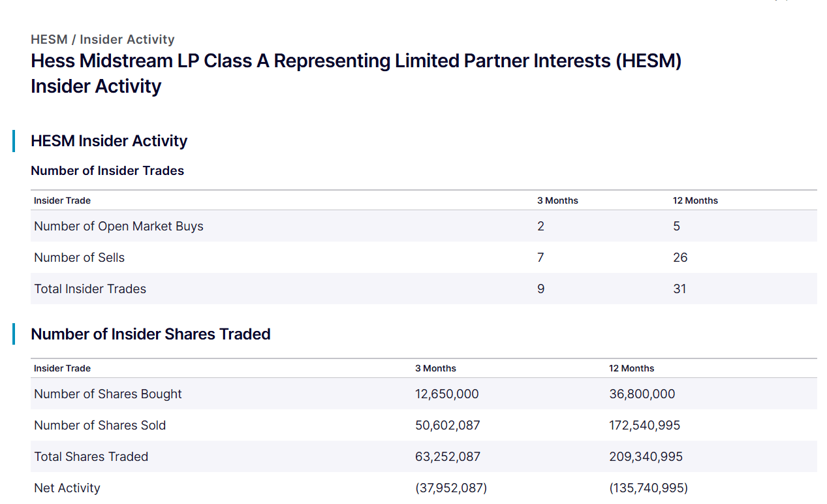Select the Number of Open Market Buys row
Image resolution: width=827 pixels, height=504 pixels.
point(119,226)
